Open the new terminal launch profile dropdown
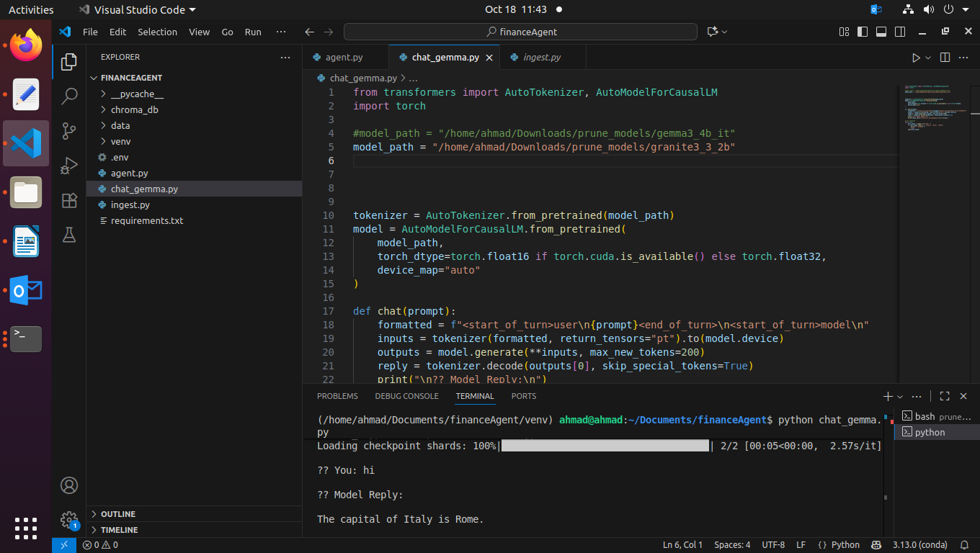This screenshot has height=553, width=980. pyautogui.click(x=900, y=397)
